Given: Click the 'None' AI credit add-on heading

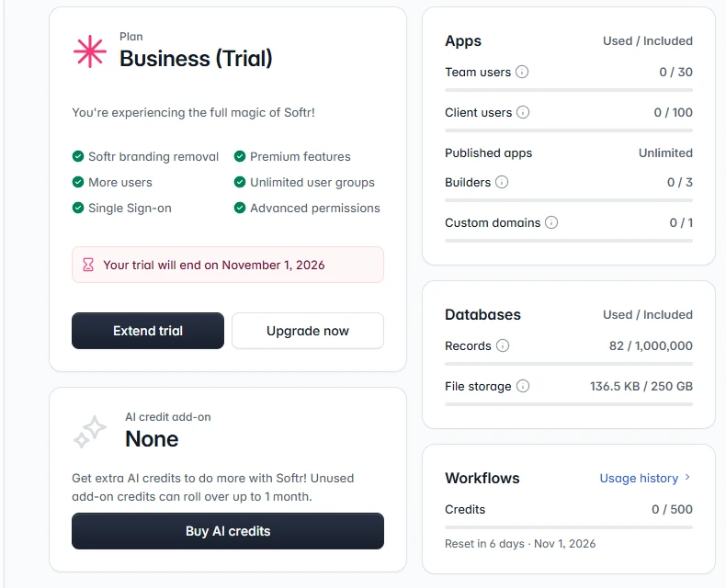Looking at the screenshot, I should [152, 438].
